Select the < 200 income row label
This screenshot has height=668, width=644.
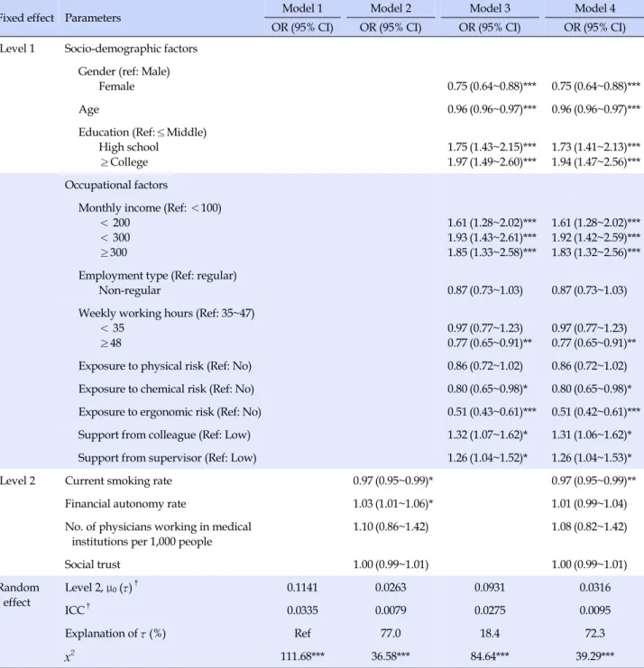click(x=115, y=223)
